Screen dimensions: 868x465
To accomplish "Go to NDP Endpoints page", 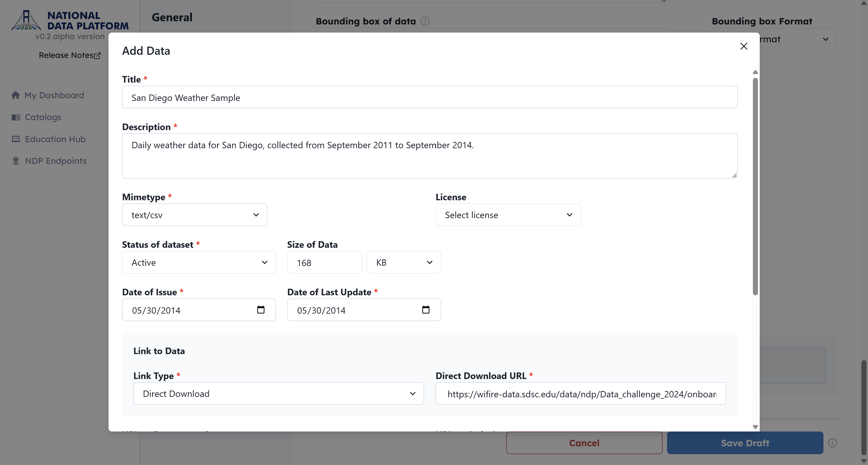I will (56, 161).
